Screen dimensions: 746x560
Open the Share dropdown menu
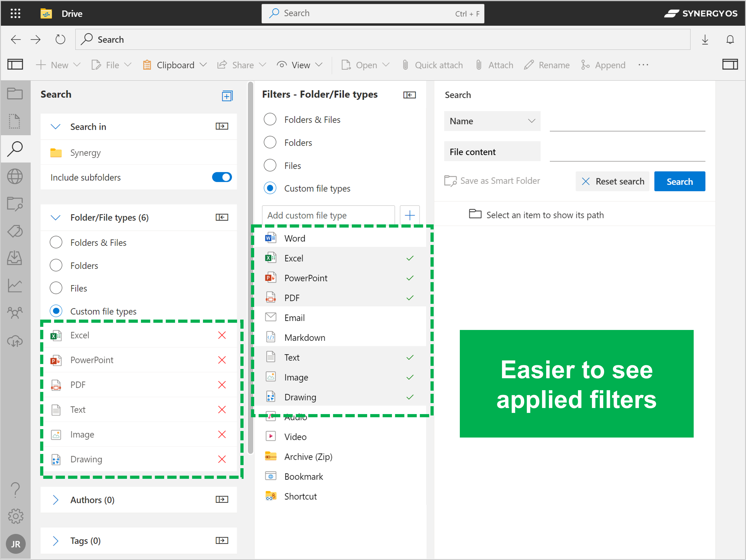(x=242, y=65)
